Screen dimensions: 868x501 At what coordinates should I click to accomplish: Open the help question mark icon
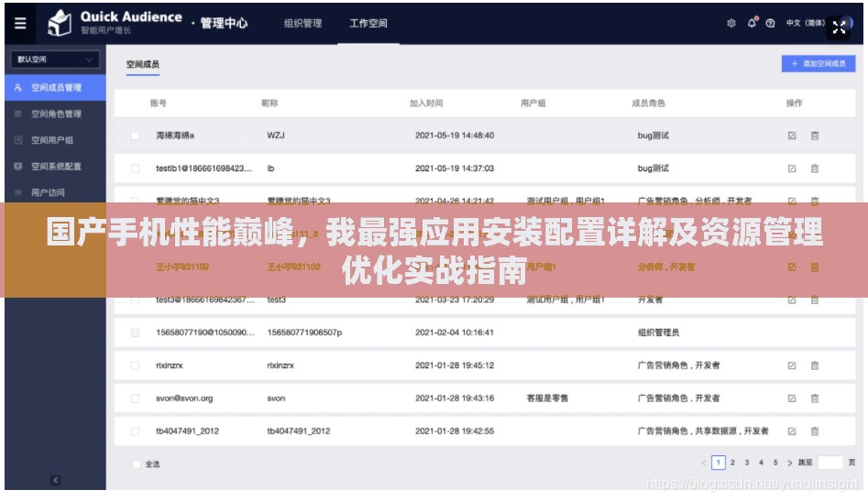pyautogui.click(x=770, y=23)
